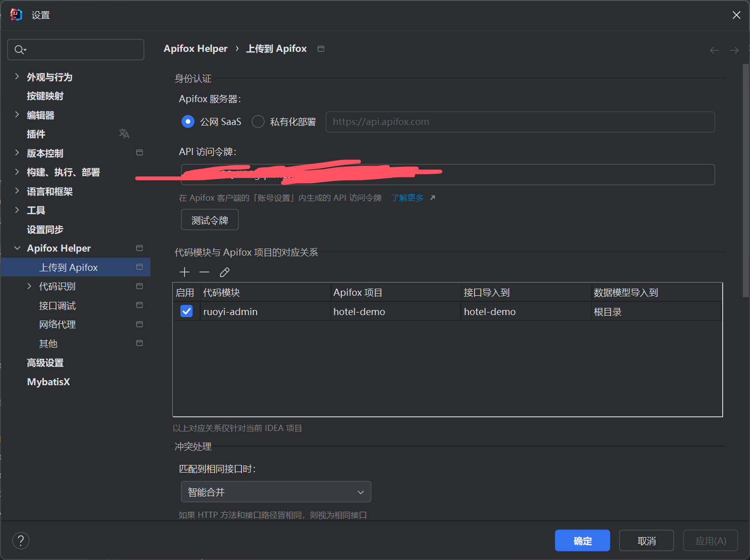Click the help question mark icon
The image size is (750, 560).
point(21,541)
